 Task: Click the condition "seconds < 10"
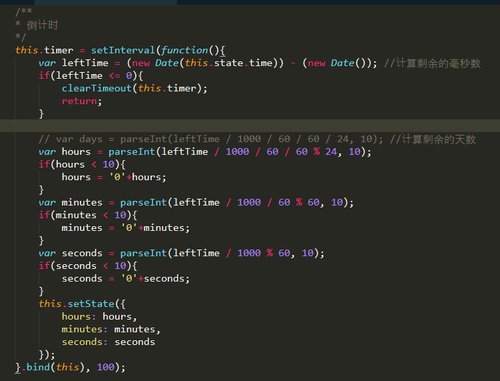(91, 266)
